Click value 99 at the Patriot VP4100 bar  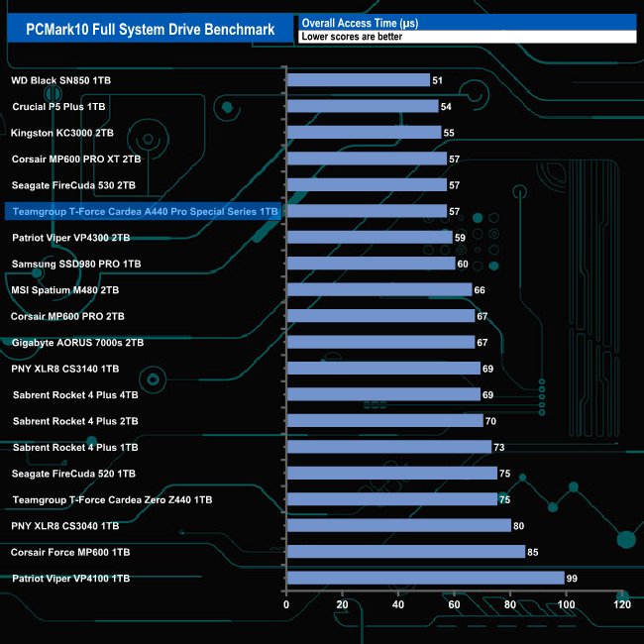572,579
